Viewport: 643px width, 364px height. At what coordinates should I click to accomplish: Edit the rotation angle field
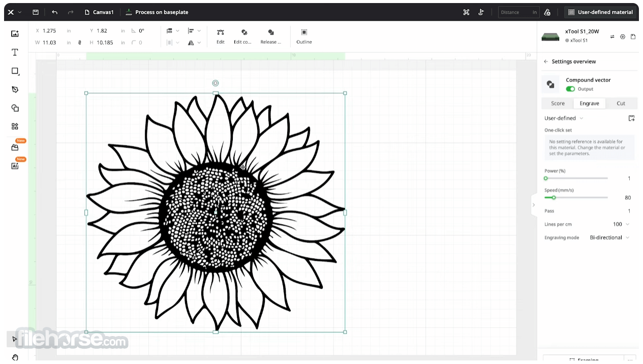tap(141, 31)
